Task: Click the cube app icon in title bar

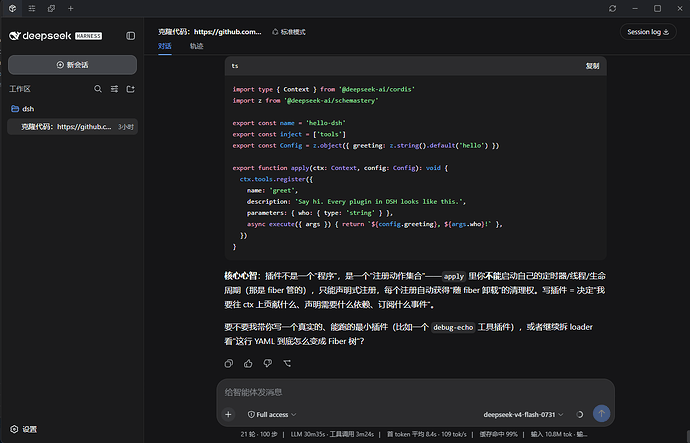Action: click(x=12, y=8)
